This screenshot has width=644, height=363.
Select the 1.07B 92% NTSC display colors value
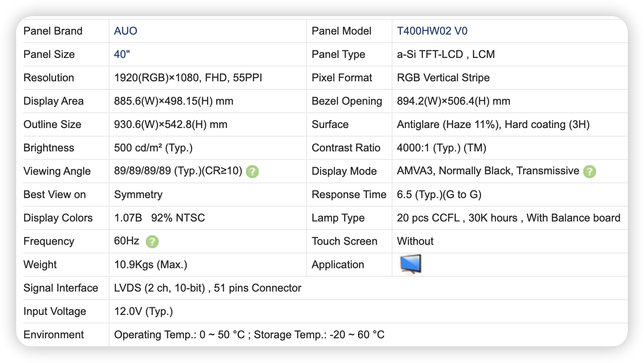pyautogui.click(x=159, y=218)
